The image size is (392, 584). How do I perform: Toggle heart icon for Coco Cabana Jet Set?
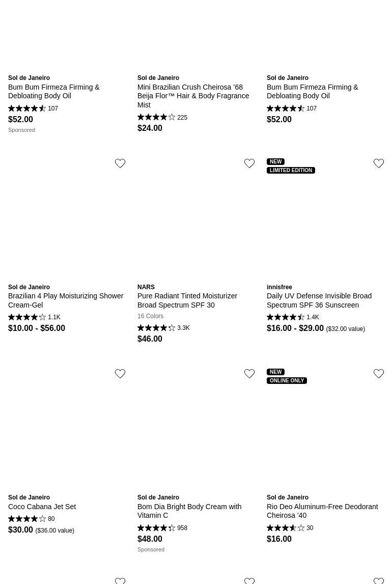(x=120, y=374)
